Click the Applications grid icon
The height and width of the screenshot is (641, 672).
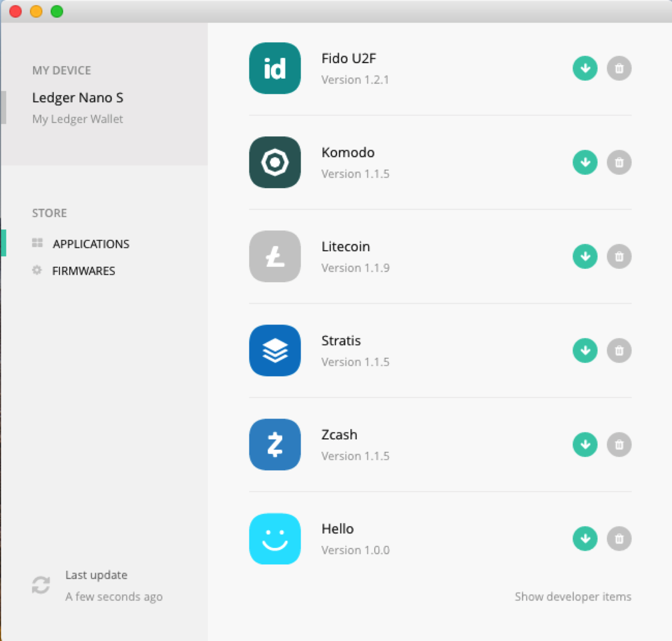point(37,243)
